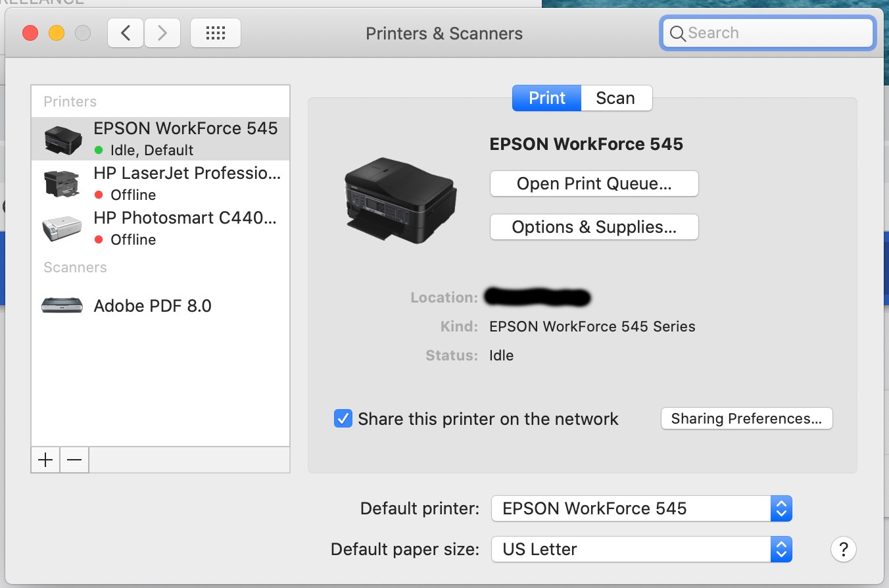Go back with the left chevron button
The height and width of the screenshot is (588, 889).
126,33
